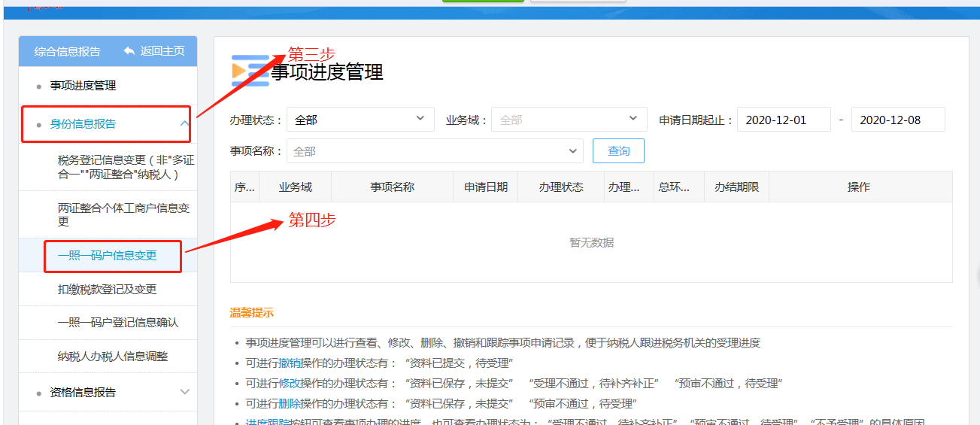Open the 办理状态 dropdown
The height and width of the screenshot is (425, 980).
pos(360,120)
